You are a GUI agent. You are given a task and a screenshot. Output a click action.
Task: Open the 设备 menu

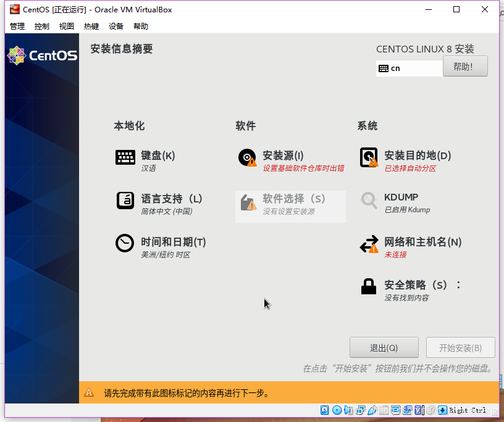click(x=116, y=27)
